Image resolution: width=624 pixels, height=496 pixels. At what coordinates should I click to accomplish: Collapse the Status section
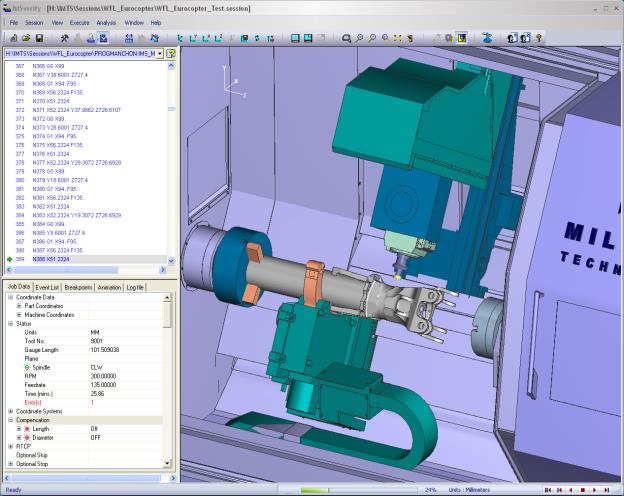pyautogui.click(x=10, y=324)
